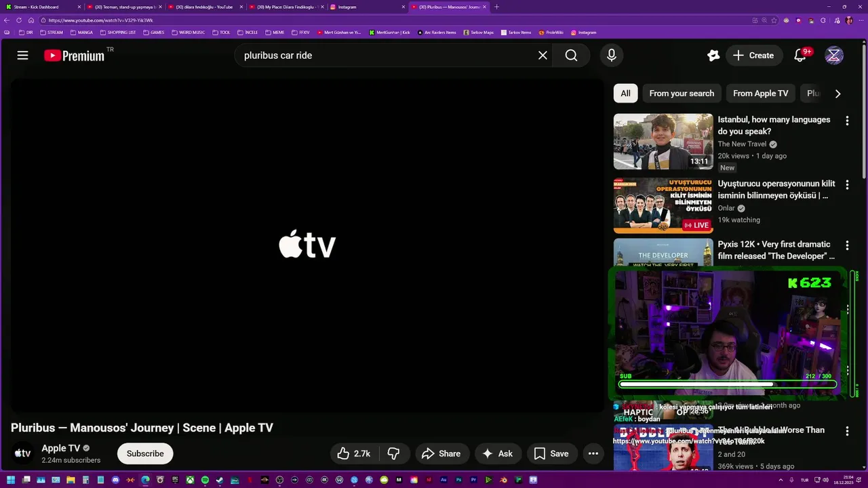Open the MANGA bookmarks folder
The height and width of the screenshot is (488, 868).
(82, 33)
